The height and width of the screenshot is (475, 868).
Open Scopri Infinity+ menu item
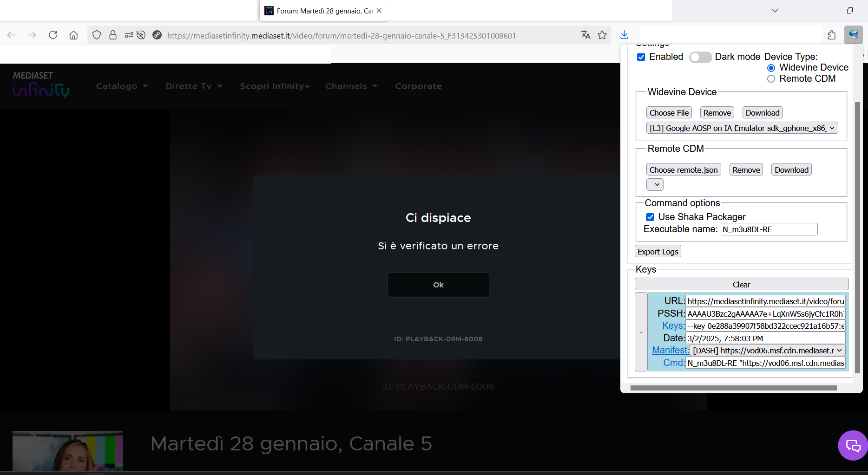[x=275, y=86]
